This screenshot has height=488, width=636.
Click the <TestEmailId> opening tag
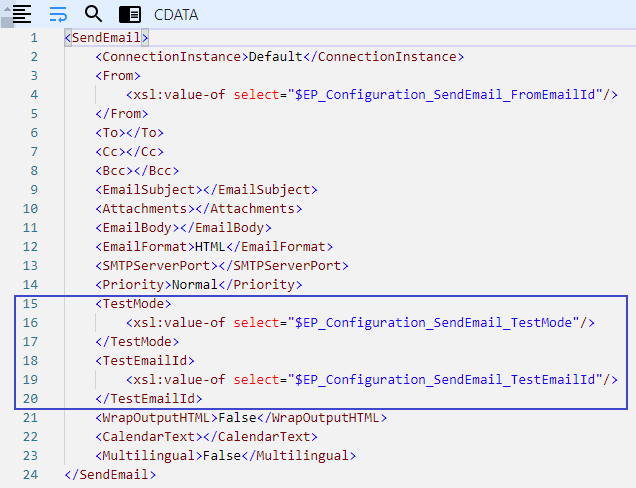point(145,361)
